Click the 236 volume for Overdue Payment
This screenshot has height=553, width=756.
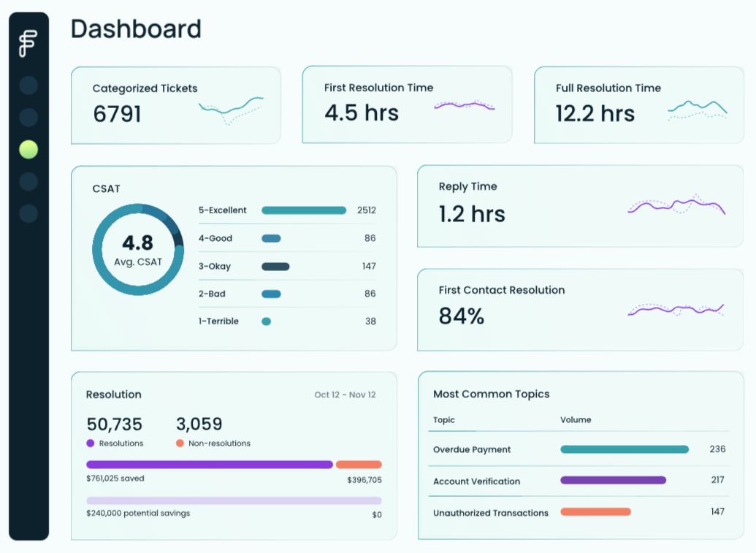click(717, 449)
